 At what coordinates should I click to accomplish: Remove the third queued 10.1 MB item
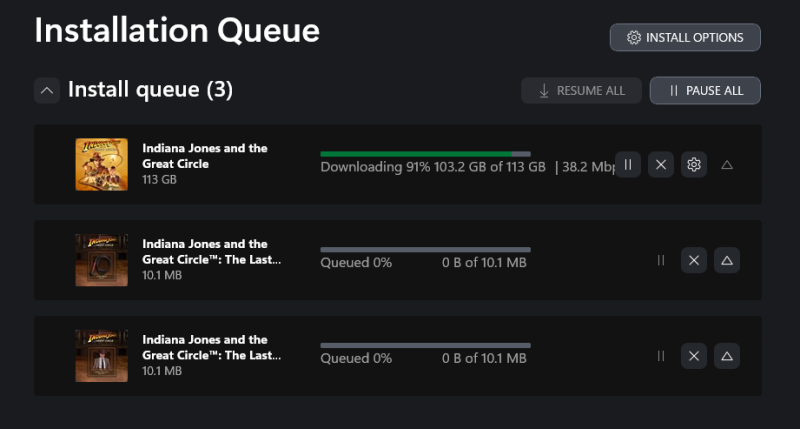pos(694,356)
